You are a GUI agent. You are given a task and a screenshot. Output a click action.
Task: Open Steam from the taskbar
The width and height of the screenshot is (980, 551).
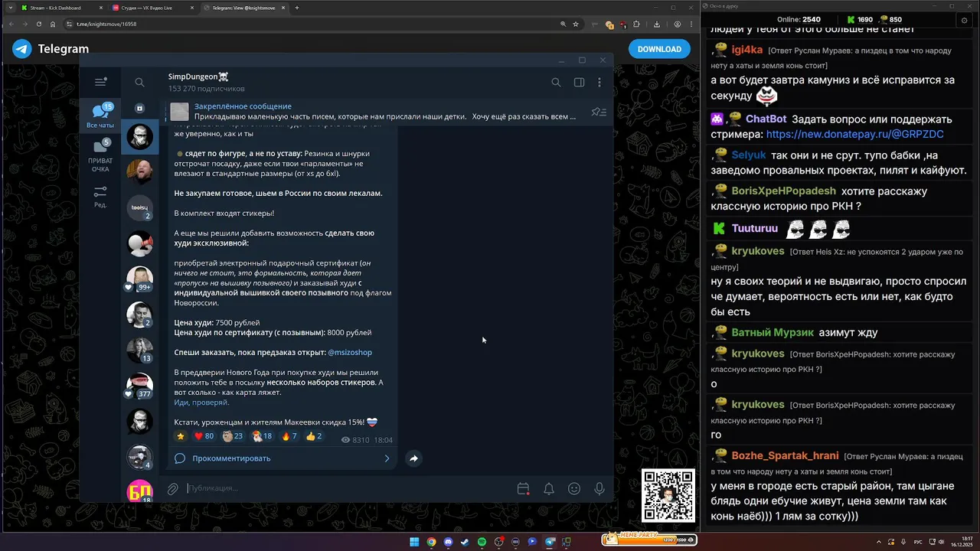465,542
